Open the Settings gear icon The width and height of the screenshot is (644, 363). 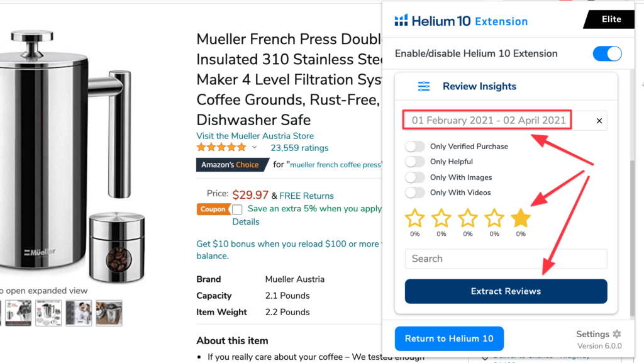pyautogui.click(x=617, y=334)
